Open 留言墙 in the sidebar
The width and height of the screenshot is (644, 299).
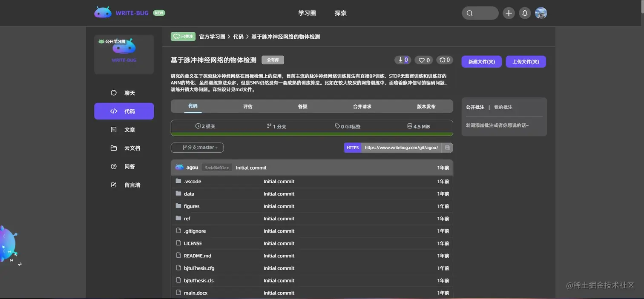(124, 185)
